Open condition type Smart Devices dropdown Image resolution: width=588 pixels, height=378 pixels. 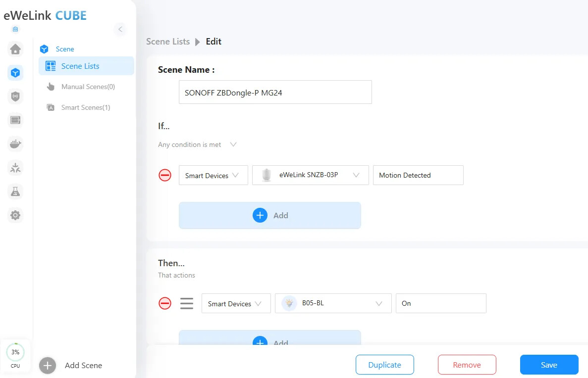[213, 175]
